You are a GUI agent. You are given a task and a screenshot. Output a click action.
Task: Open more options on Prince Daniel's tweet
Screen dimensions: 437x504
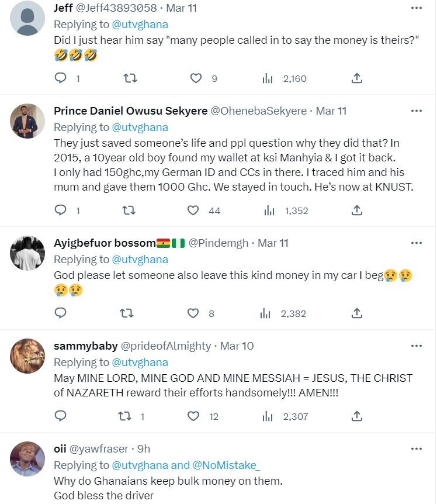tap(416, 111)
